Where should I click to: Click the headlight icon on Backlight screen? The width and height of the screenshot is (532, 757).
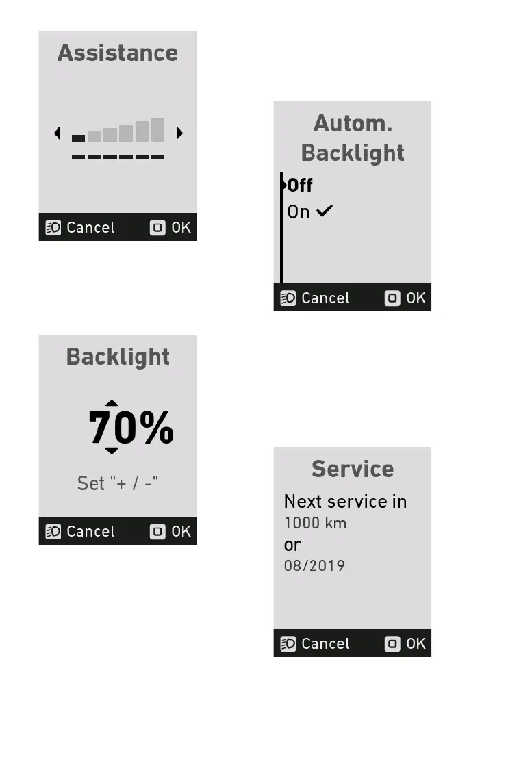(53, 532)
